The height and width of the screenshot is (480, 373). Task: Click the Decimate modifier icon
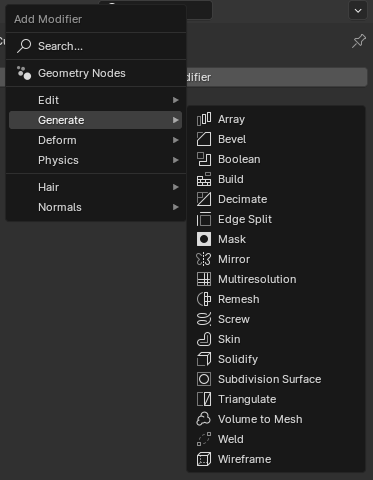(x=204, y=199)
